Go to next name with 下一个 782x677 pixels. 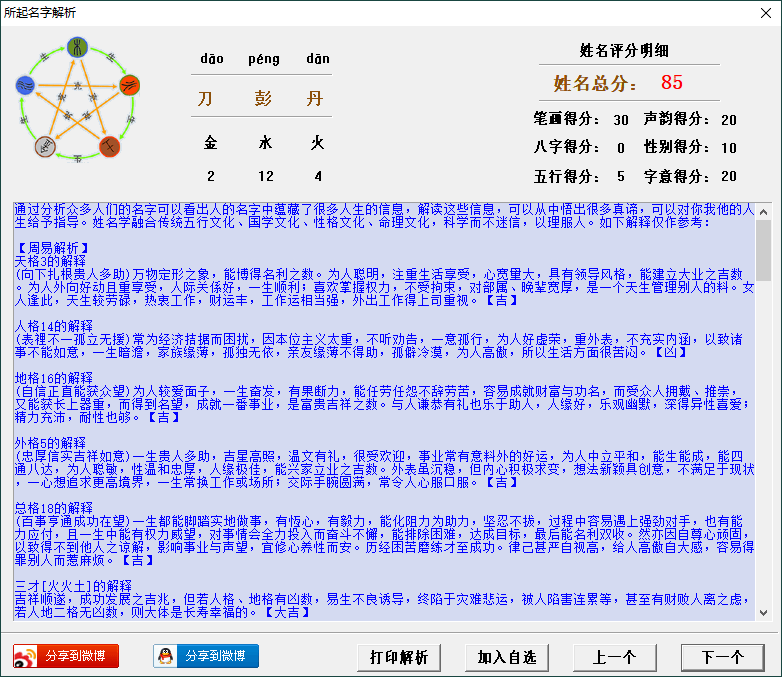[722, 657]
